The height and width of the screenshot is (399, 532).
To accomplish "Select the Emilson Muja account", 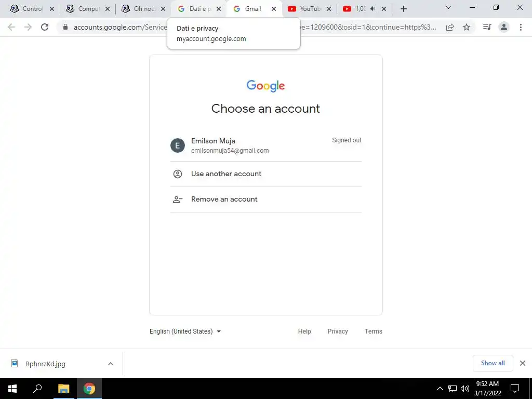I will [265, 145].
